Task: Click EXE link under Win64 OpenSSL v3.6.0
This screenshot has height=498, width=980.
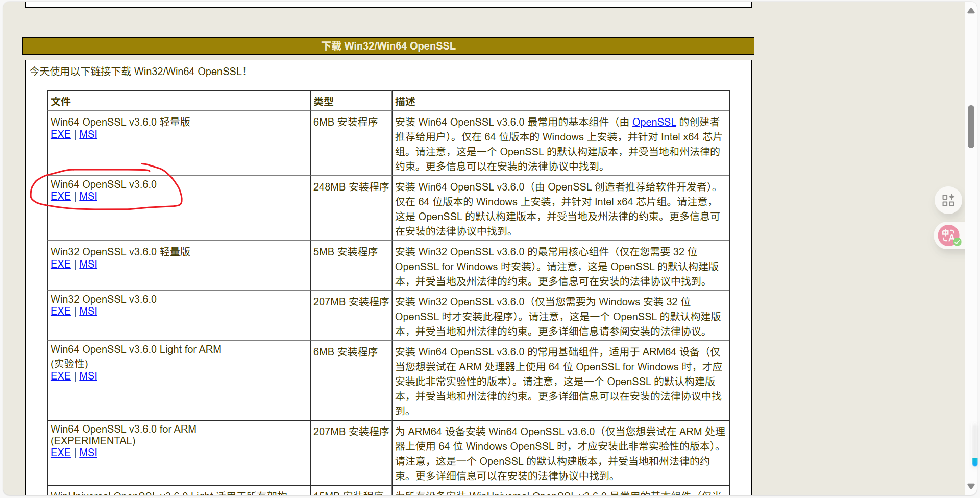Action: [60, 196]
